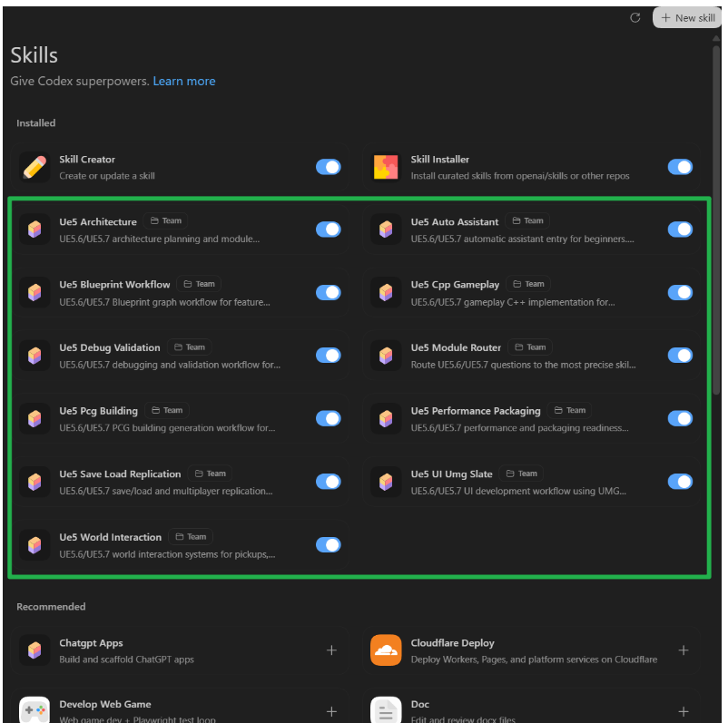Disable the Skill Creator toggle
This screenshot has height=723, width=728.
(328, 167)
